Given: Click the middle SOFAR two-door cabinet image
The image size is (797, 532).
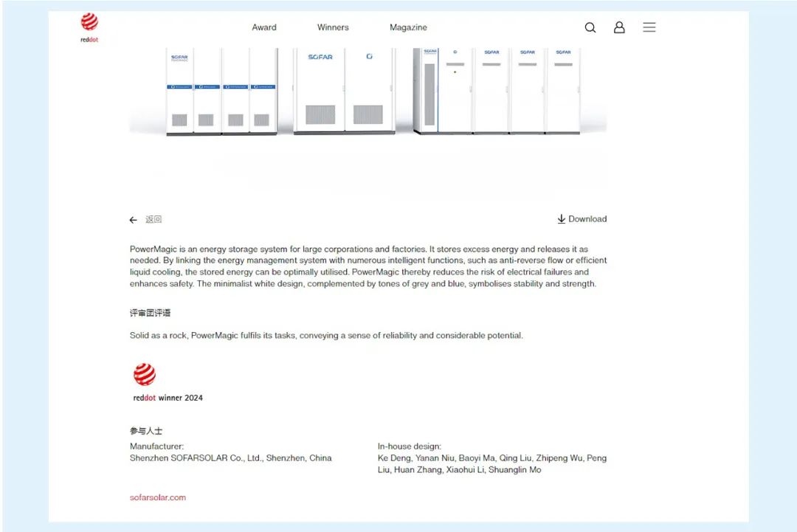Looking at the screenshot, I should tap(344, 91).
